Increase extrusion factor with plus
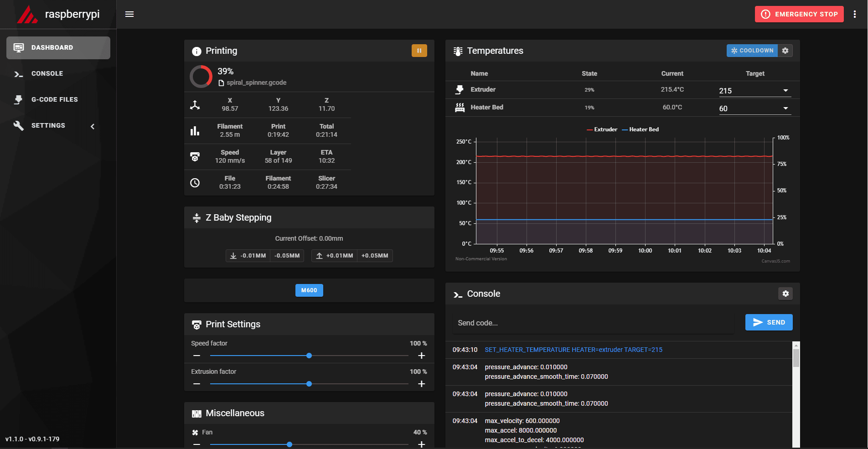The image size is (868, 449). coord(422,384)
